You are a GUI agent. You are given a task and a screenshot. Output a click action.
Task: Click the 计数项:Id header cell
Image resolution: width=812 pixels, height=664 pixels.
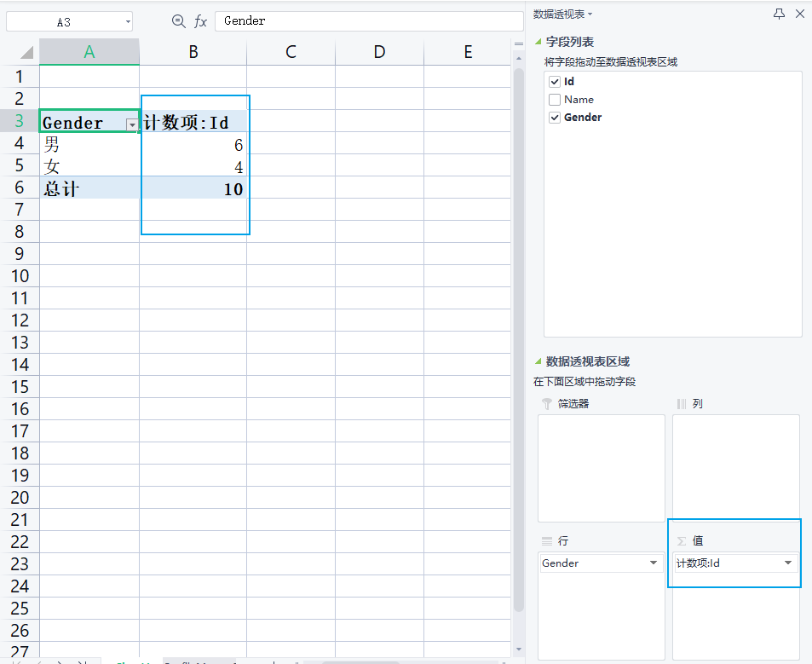(x=193, y=122)
